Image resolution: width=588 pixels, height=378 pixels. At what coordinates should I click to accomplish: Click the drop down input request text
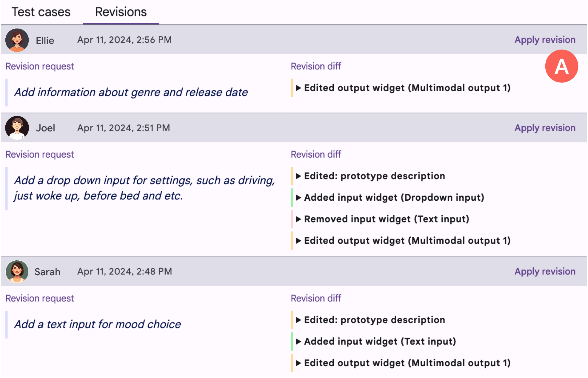click(x=144, y=188)
